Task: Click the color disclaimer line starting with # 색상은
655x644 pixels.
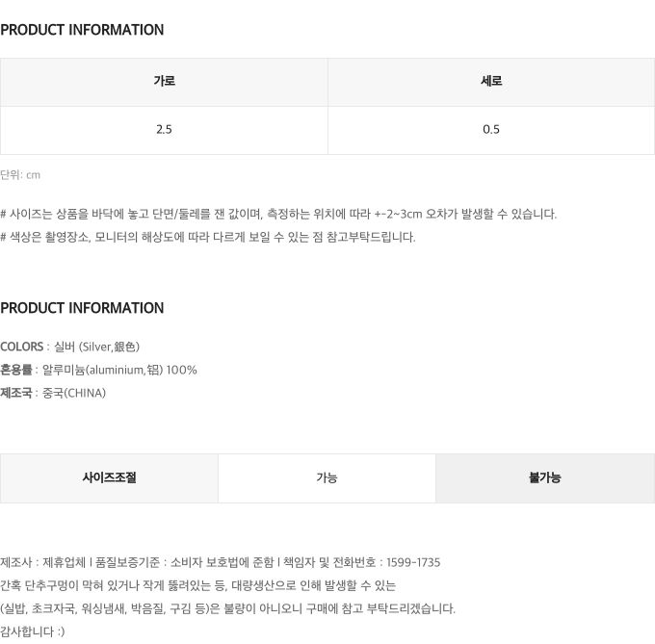Action: [x=208, y=237]
